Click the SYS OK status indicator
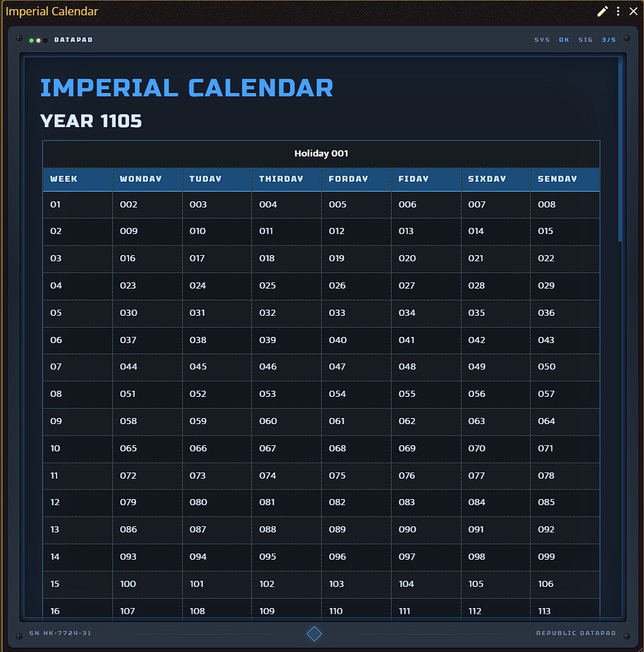This screenshot has width=644, height=652. pos(552,40)
